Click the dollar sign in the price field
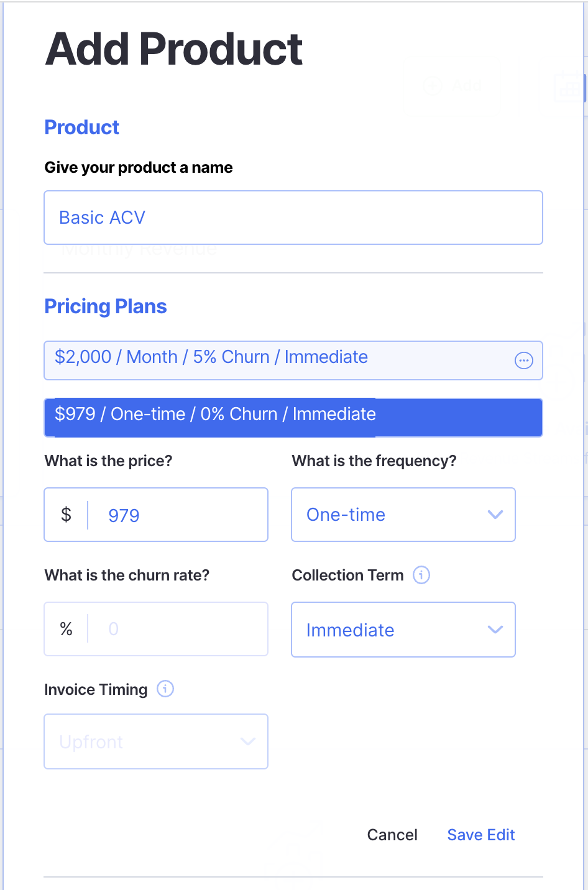This screenshot has width=588, height=890. pos(66,515)
